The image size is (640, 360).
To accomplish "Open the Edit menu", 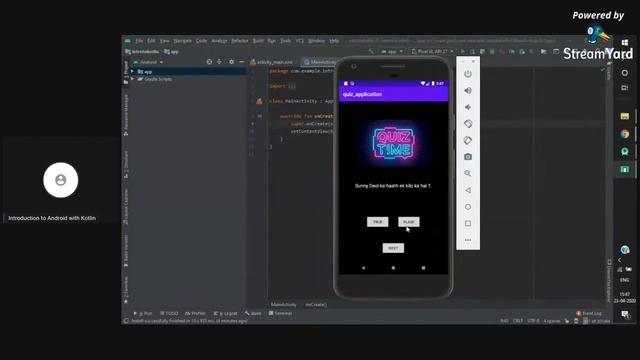I will [x=151, y=41].
